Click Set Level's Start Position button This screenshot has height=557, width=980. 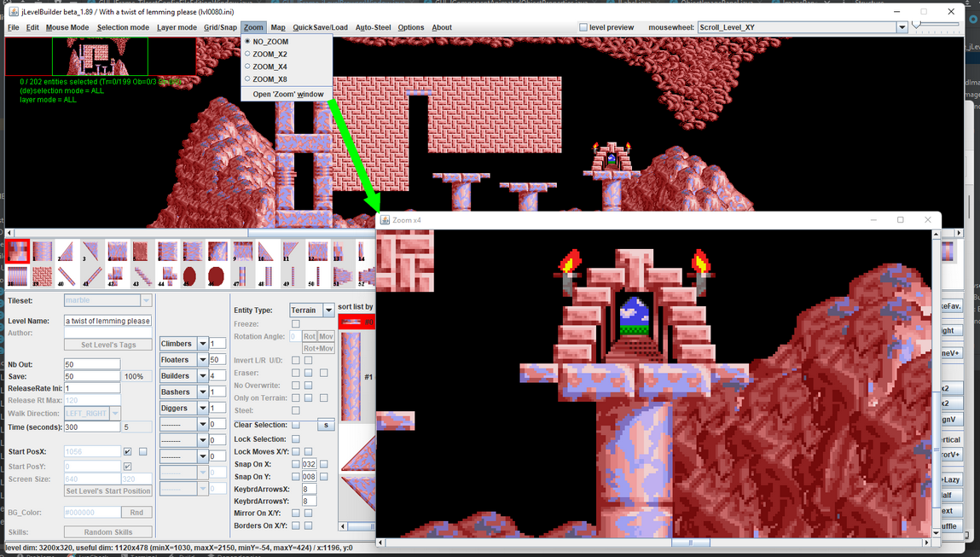[108, 491]
